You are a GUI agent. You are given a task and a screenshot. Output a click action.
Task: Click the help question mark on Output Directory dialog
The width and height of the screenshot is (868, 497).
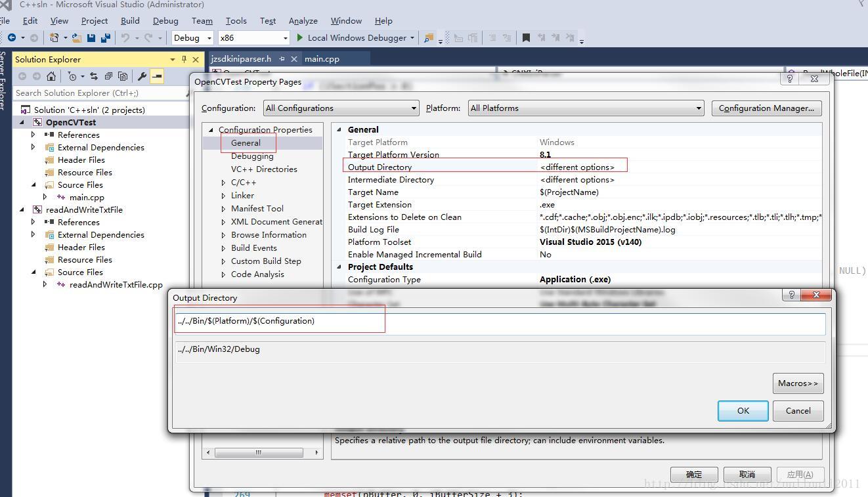pyautogui.click(x=791, y=295)
